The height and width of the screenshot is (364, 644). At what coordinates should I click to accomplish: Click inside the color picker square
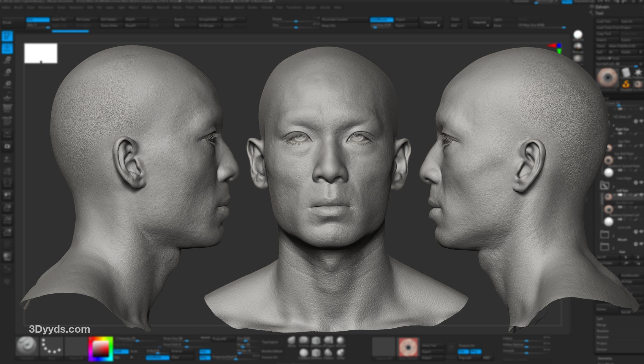tap(100, 349)
